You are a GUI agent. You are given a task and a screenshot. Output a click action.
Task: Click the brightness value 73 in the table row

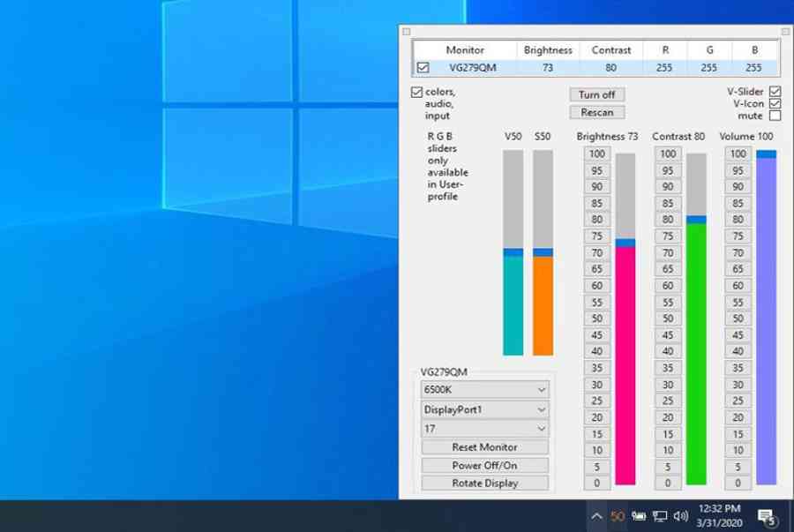pyautogui.click(x=548, y=68)
